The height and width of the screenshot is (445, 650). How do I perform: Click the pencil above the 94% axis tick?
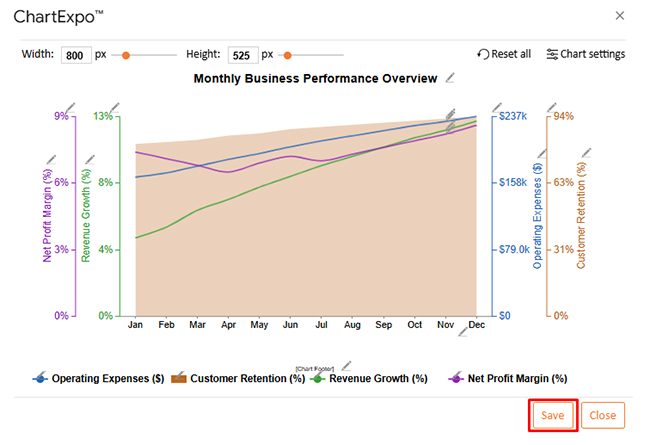coord(549,105)
